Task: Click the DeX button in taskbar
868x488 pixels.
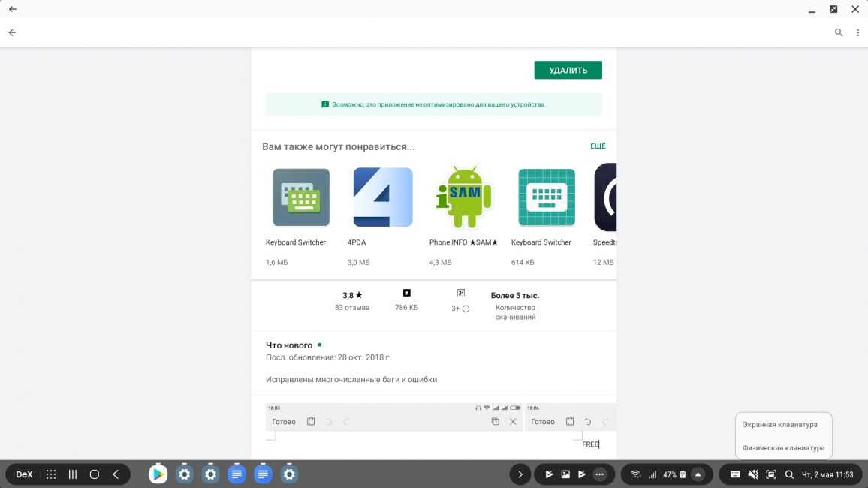Action: click(24, 474)
